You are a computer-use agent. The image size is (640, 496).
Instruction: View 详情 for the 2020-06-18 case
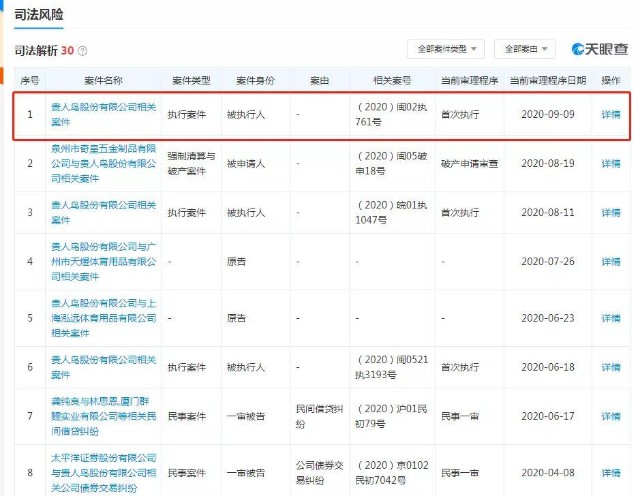[611, 367]
